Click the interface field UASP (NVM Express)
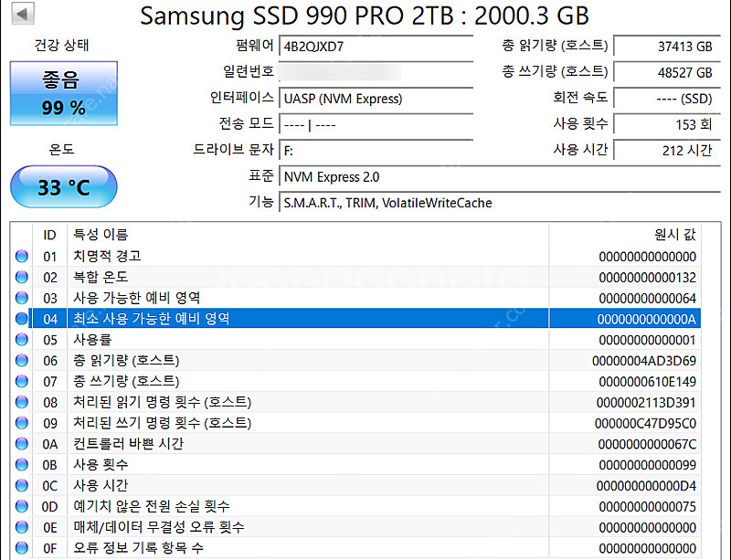The width and height of the screenshot is (731, 560). click(376, 99)
